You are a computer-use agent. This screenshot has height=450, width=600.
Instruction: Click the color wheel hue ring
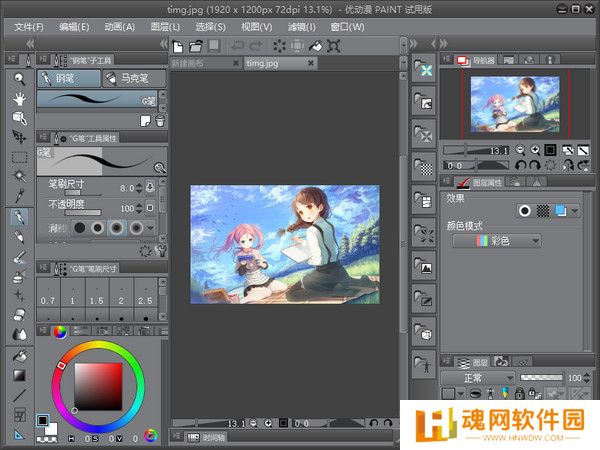point(98,345)
